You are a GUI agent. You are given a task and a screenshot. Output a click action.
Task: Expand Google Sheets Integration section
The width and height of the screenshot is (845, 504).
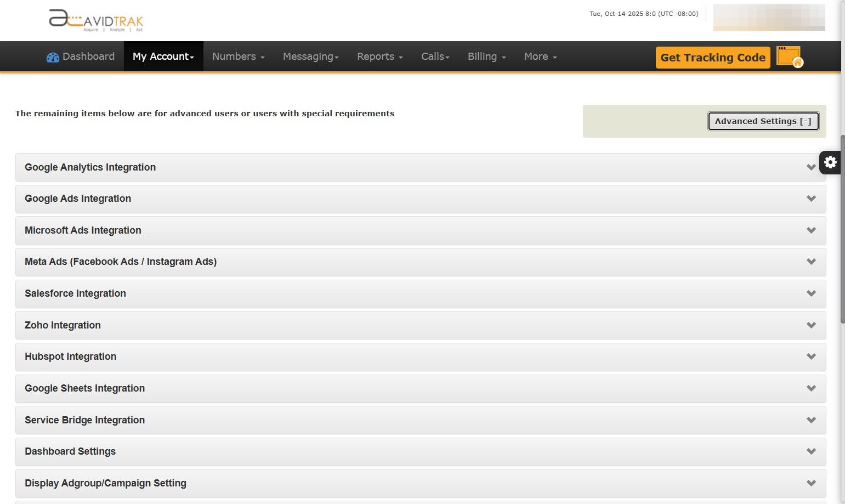421,388
